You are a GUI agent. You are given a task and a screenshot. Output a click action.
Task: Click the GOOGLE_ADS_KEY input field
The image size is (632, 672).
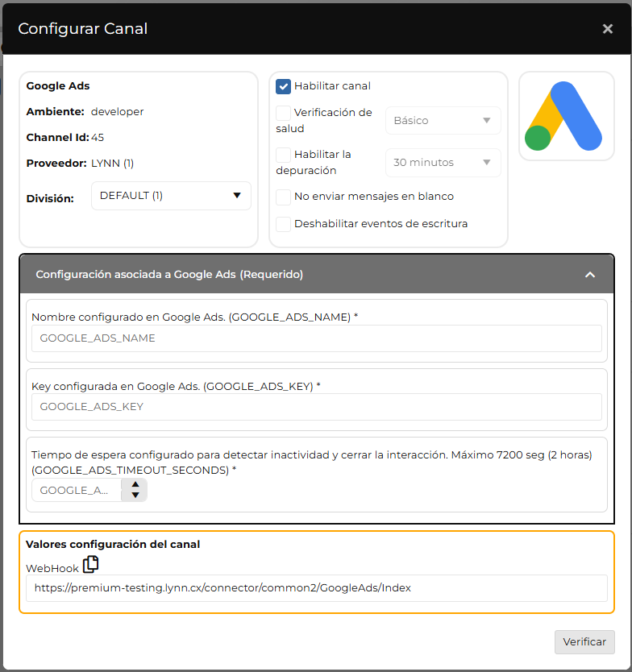[x=317, y=407]
